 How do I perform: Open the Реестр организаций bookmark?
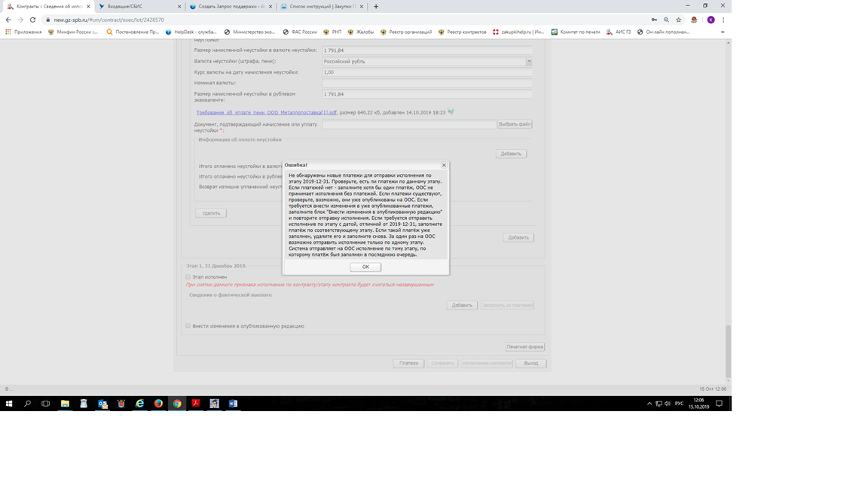coord(406,32)
